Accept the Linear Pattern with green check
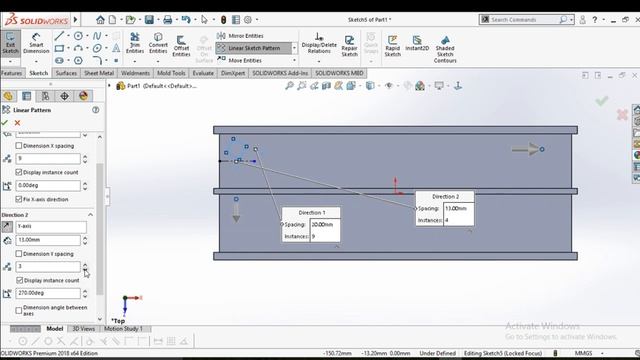 click(x=5, y=123)
